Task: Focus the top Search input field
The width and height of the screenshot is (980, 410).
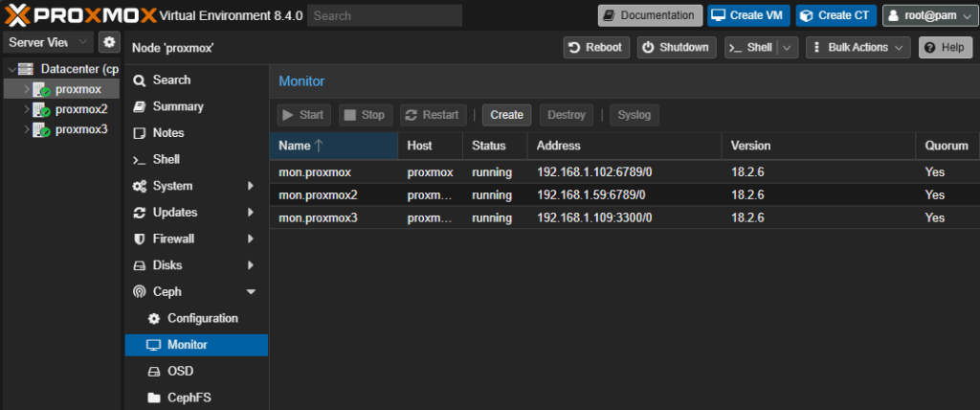Action: tap(385, 15)
